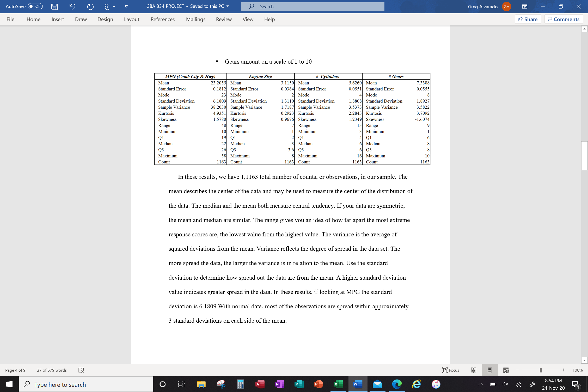Switch to Web Layout view
Screen dimensions: 588x392
506,370
